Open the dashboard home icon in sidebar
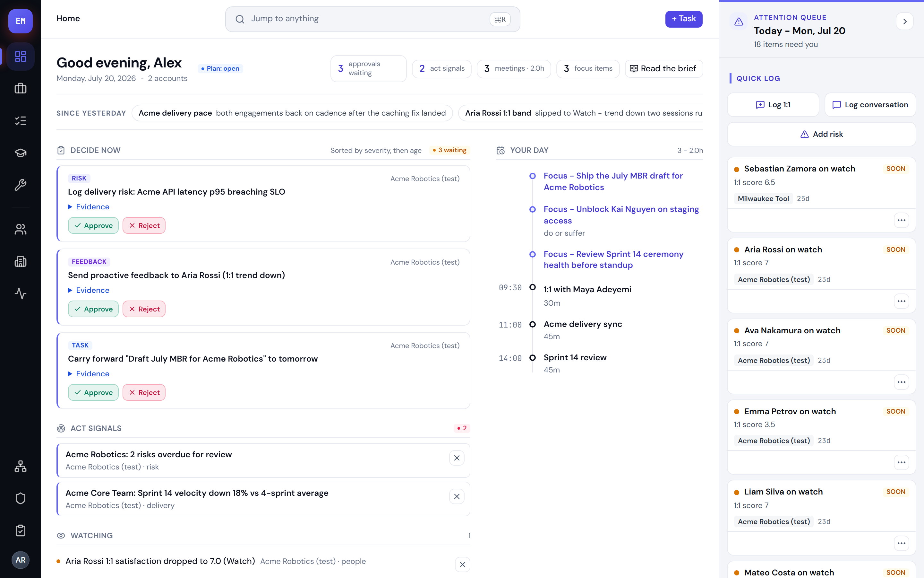This screenshot has height=578, width=924. coord(20,57)
